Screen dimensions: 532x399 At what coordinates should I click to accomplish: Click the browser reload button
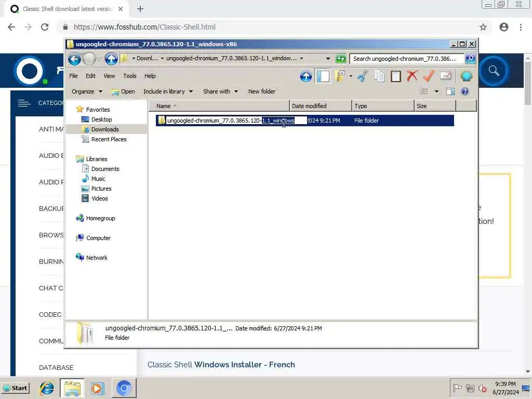click(45, 27)
